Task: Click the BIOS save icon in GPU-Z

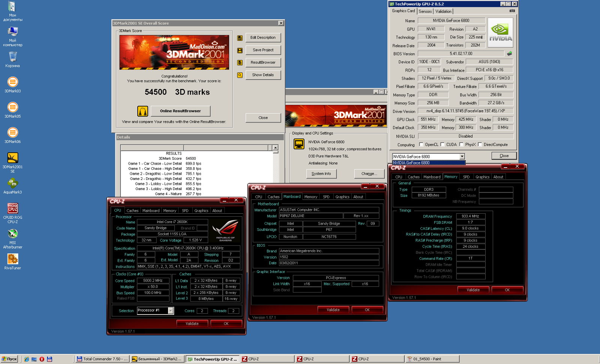Action: 509,54
